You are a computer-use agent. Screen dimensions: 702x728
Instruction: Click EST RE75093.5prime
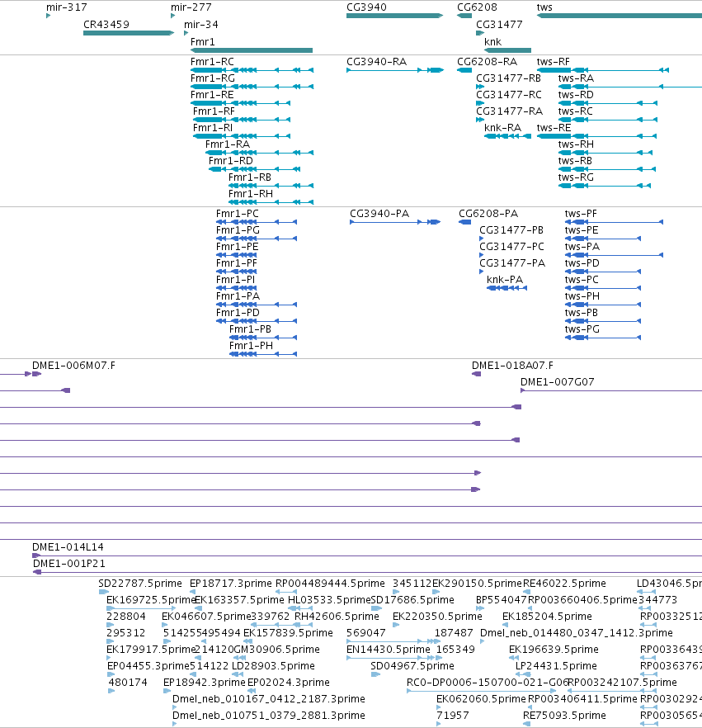564,716
